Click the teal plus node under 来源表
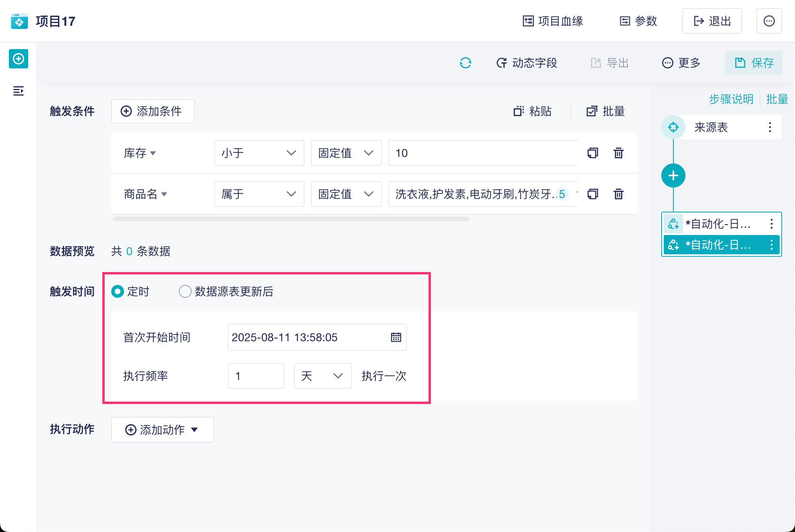795x532 pixels. point(673,175)
